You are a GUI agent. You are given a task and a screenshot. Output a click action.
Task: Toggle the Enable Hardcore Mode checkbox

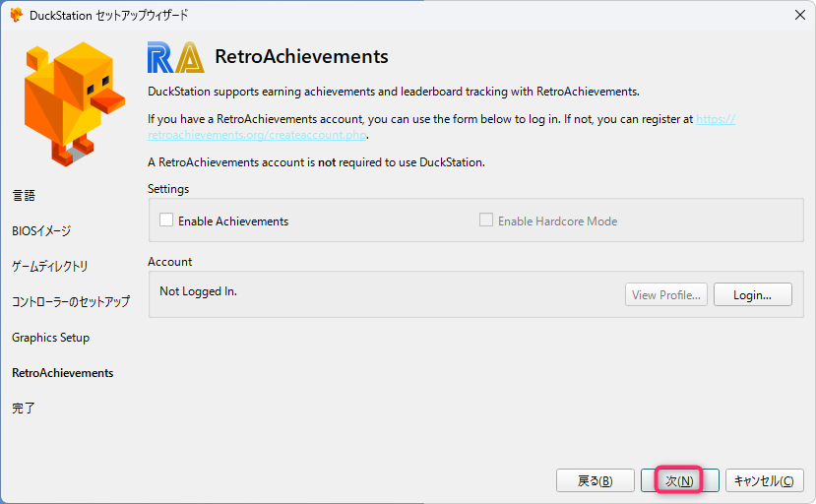486,221
